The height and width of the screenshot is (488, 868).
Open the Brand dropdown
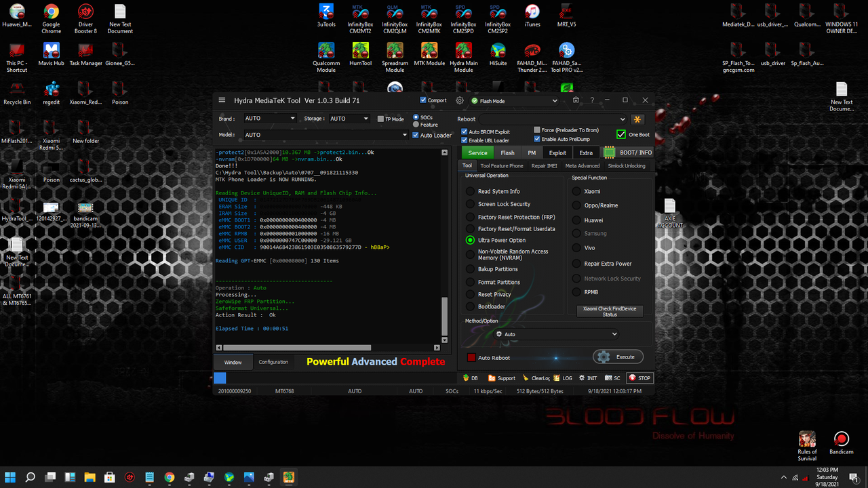pyautogui.click(x=270, y=119)
